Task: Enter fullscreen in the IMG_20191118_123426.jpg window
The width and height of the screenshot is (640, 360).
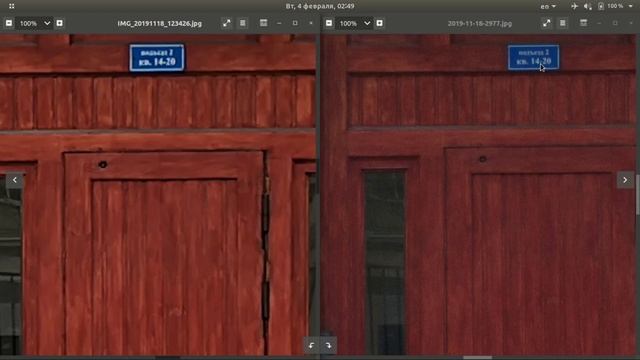Action: [x=227, y=23]
